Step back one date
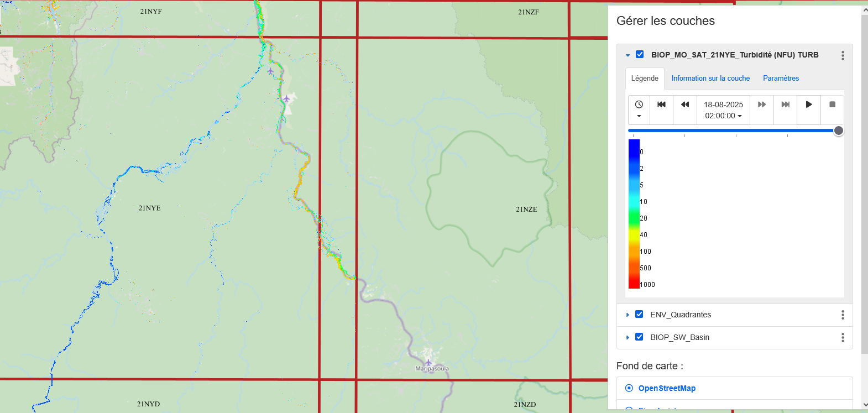868x413 pixels. coord(685,104)
